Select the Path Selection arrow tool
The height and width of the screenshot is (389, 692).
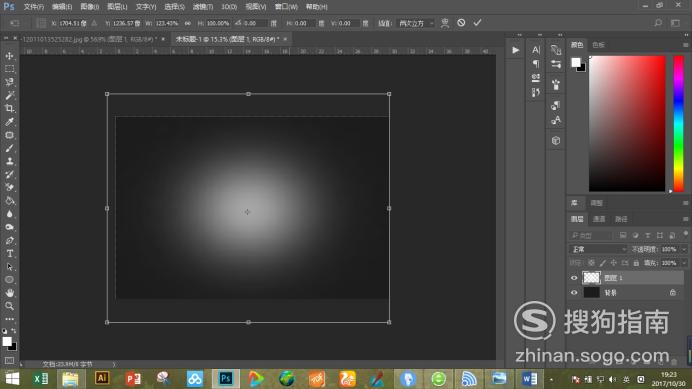tap(9, 267)
